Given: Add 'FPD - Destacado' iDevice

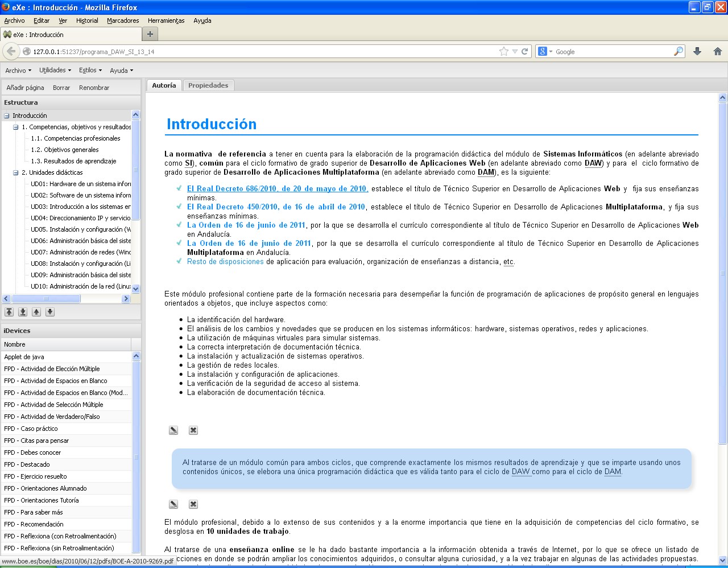Looking at the screenshot, I should (x=67, y=464).
